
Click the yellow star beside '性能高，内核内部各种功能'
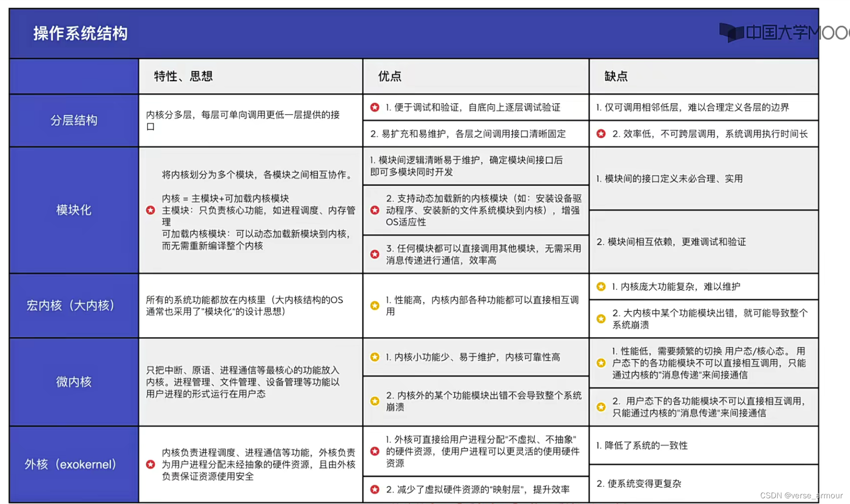(375, 306)
